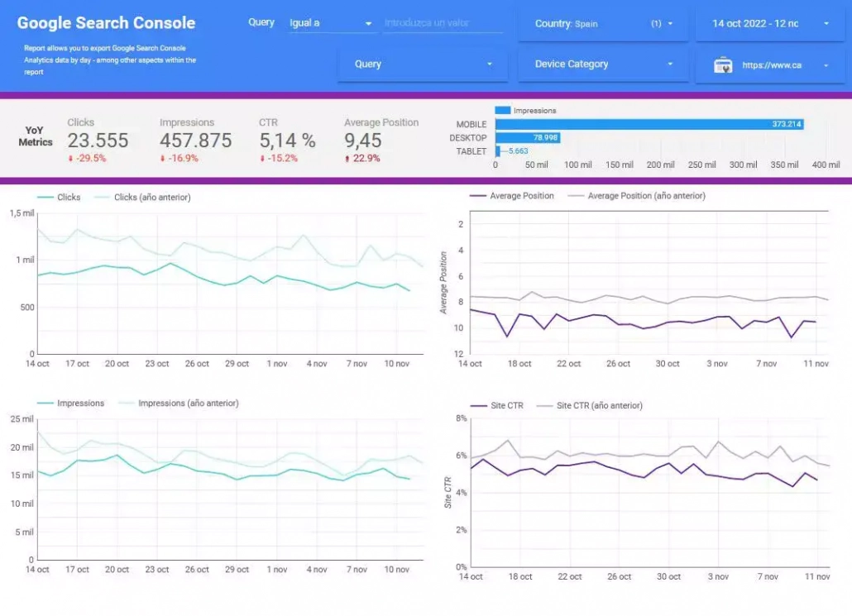Viewport: 852px width, 616px height.
Task: Click the -29.5% clicks change indicator
Action: coord(87,159)
